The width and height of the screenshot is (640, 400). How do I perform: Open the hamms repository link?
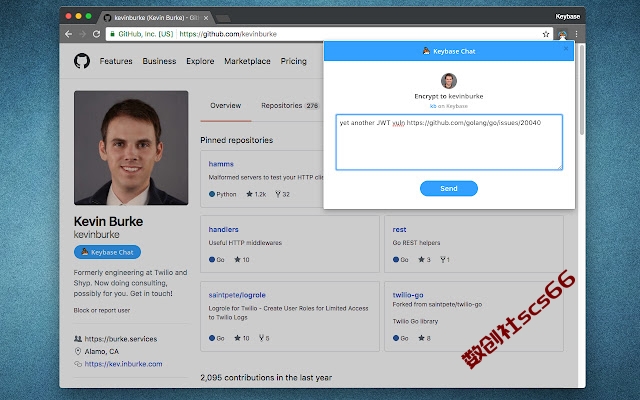pyautogui.click(x=221, y=164)
